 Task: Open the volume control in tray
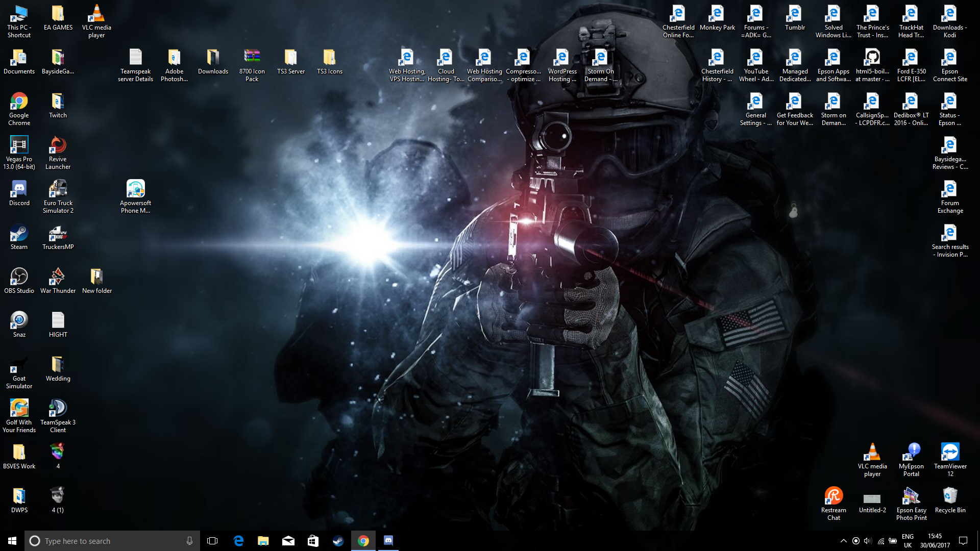coord(868,541)
